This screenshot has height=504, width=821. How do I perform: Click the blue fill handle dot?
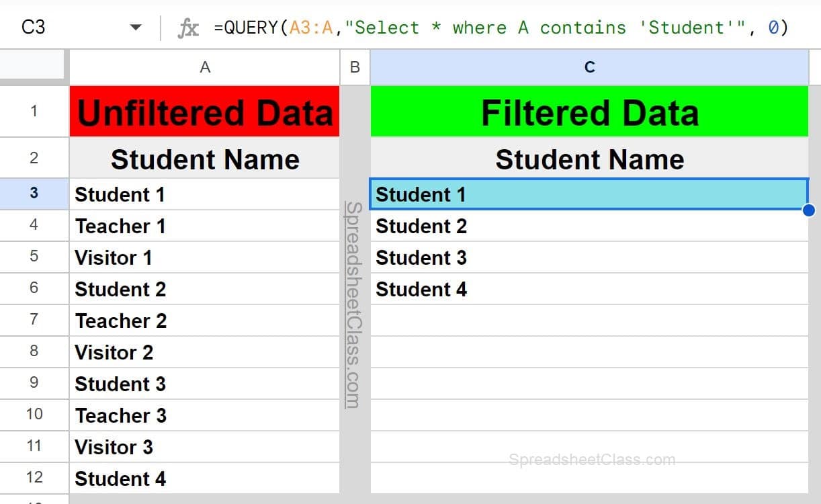808,210
